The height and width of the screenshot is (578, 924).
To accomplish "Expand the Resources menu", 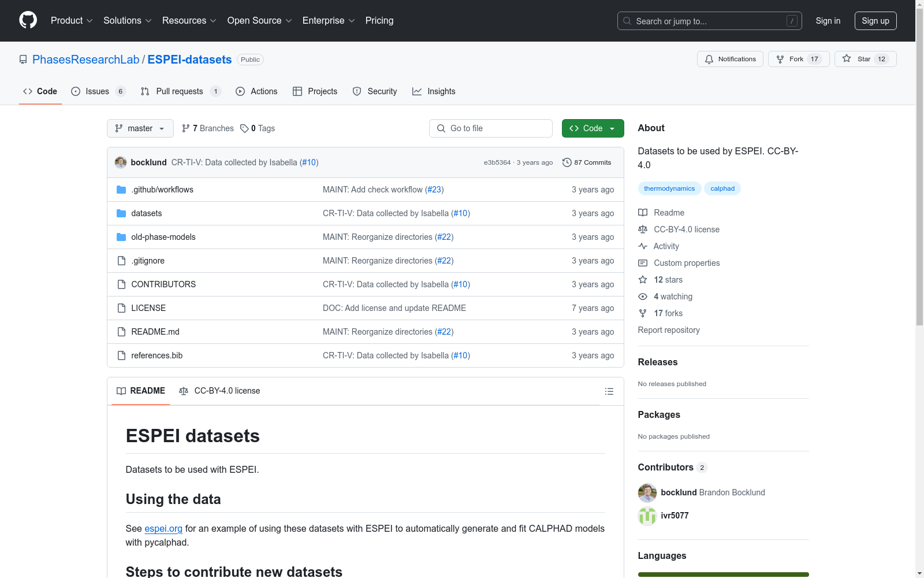I will pos(189,20).
